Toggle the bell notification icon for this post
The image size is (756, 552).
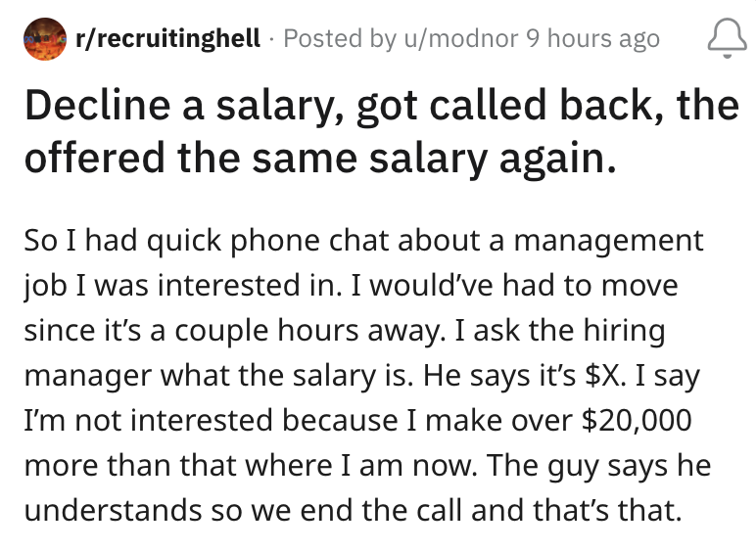point(721,40)
